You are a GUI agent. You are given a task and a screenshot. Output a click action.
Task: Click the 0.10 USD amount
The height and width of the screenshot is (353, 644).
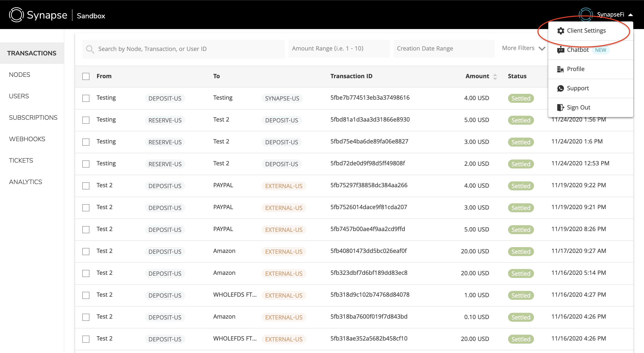click(x=477, y=317)
